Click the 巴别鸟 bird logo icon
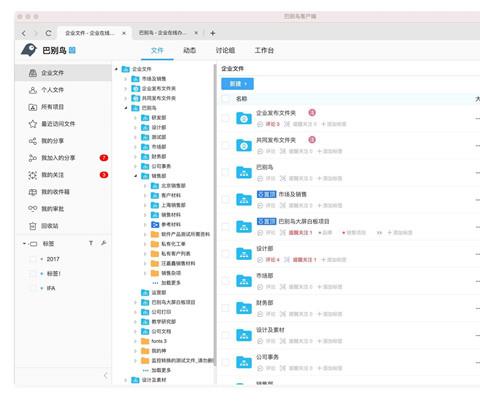 tap(29, 50)
